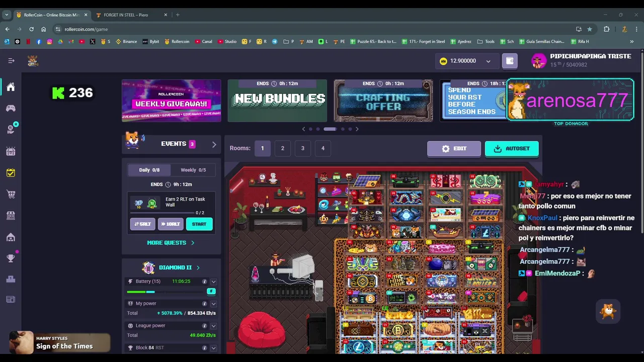The image size is (644, 362).
Task: Open the X (Twitter) bookmark icon
Action: [93, 42]
